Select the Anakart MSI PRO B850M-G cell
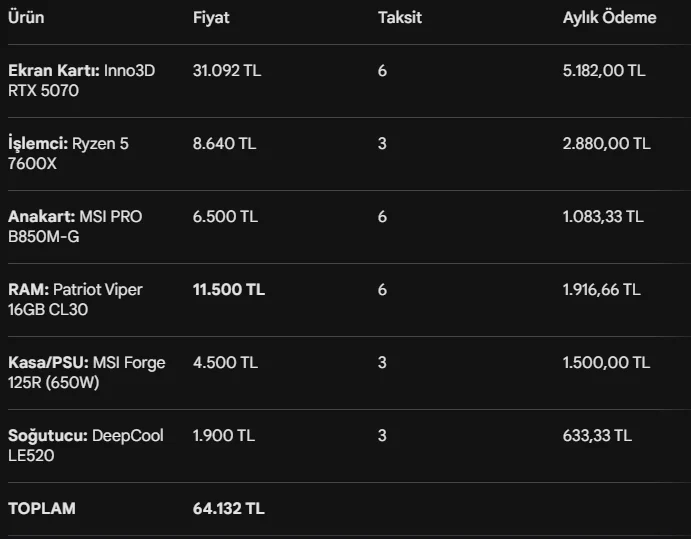This screenshot has height=539, width=691. tap(75, 227)
